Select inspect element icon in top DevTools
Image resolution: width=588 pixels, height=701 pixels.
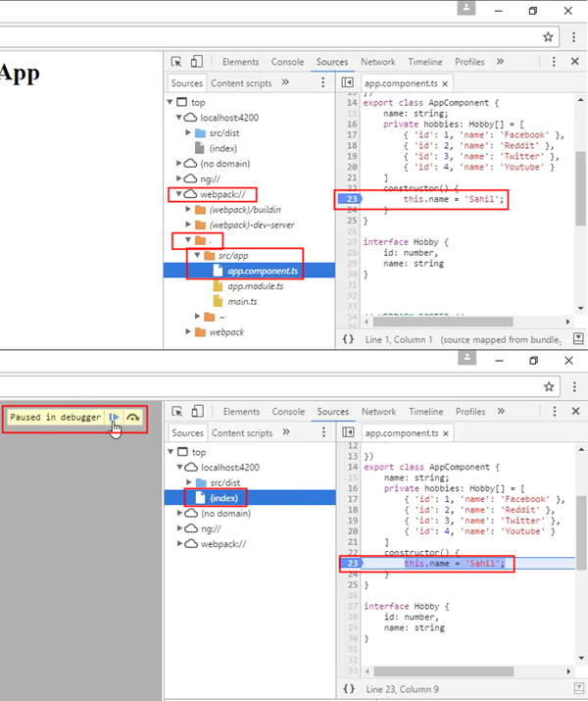coord(176,62)
